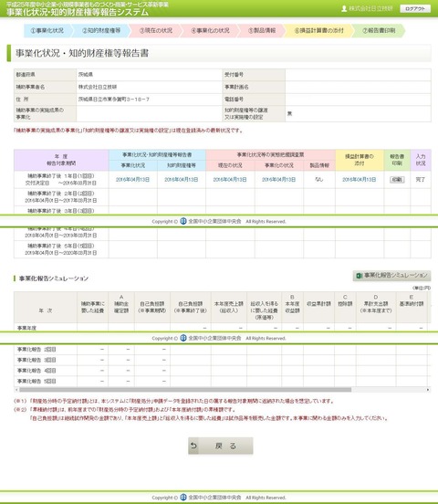Screen dimensions: 438x504
Task: Click the 茨城県 prefecture value
Action: point(86,75)
